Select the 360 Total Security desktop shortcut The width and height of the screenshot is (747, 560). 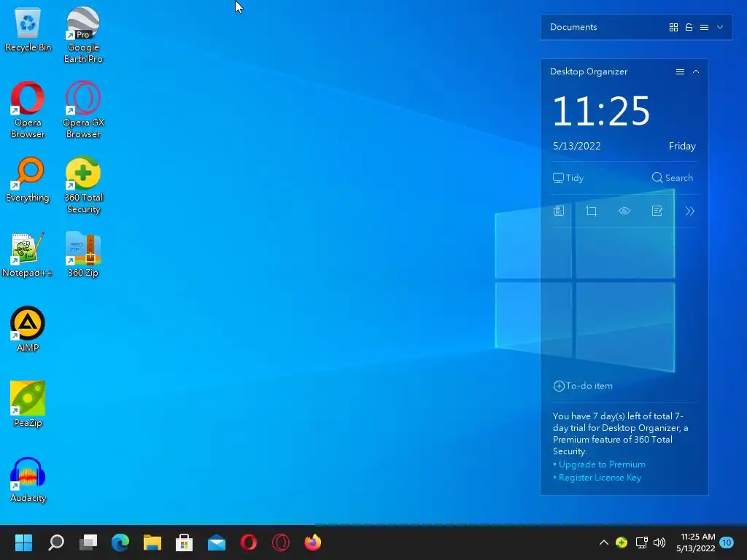pos(83,184)
